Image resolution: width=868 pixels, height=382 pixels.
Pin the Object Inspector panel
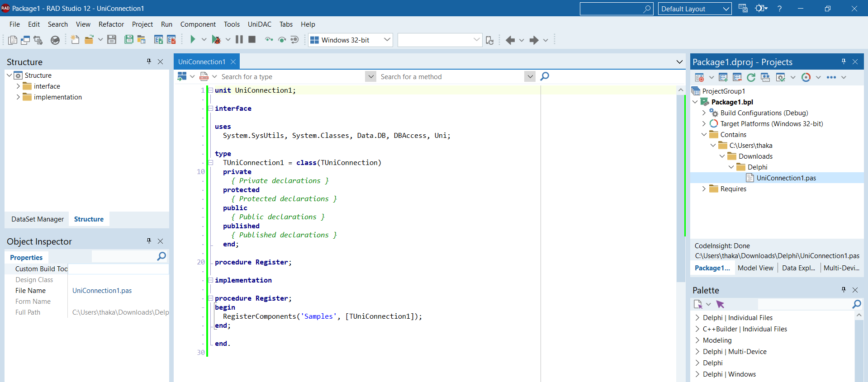click(x=149, y=241)
